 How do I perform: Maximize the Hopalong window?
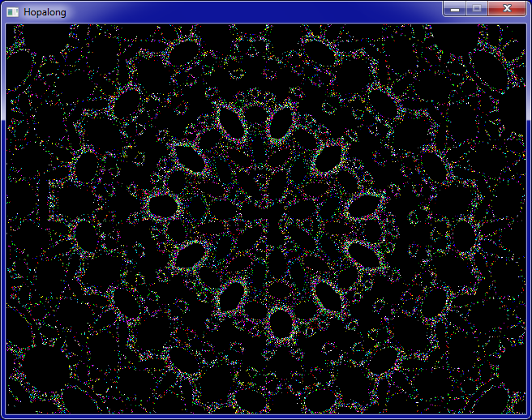[x=477, y=8]
